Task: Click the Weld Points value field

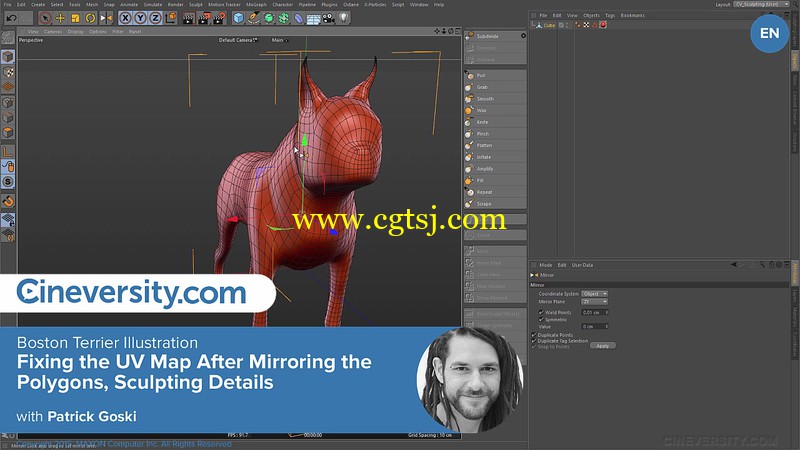Action: (x=592, y=312)
